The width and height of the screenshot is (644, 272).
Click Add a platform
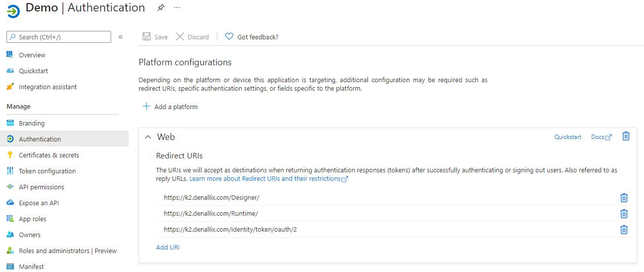pyautogui.click(x=170, y=107)
